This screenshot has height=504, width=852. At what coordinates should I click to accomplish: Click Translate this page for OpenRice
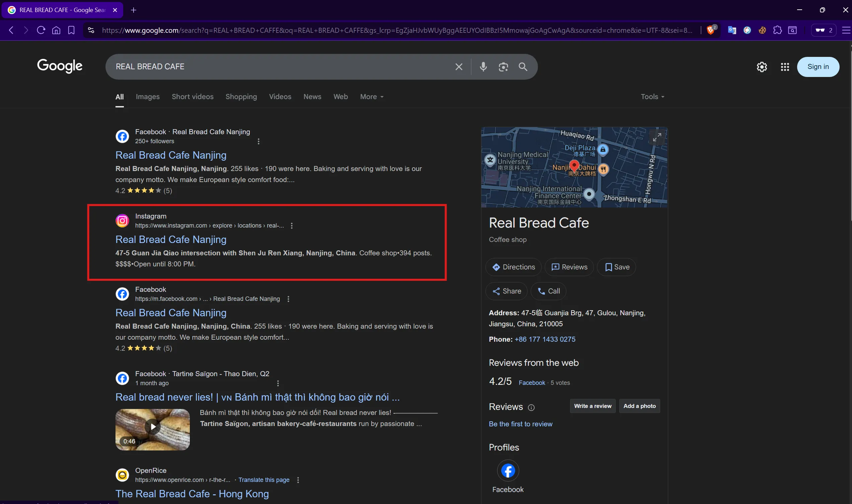[263, 480]
